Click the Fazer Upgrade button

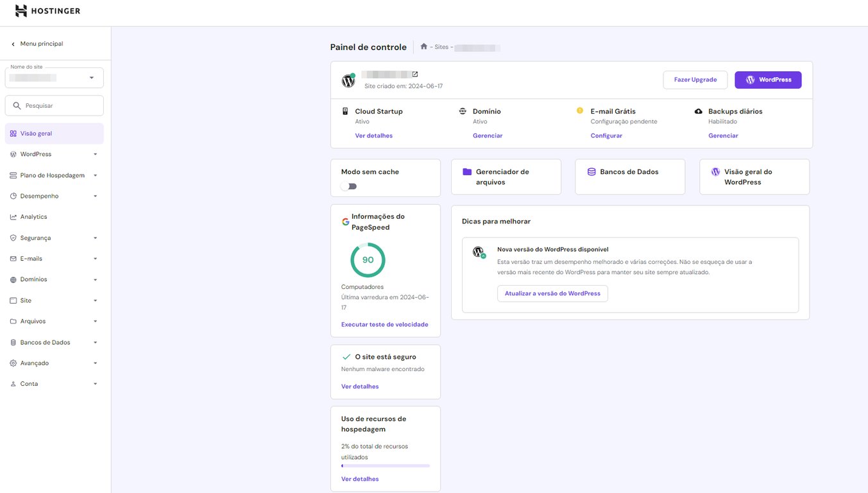point(695,80)
